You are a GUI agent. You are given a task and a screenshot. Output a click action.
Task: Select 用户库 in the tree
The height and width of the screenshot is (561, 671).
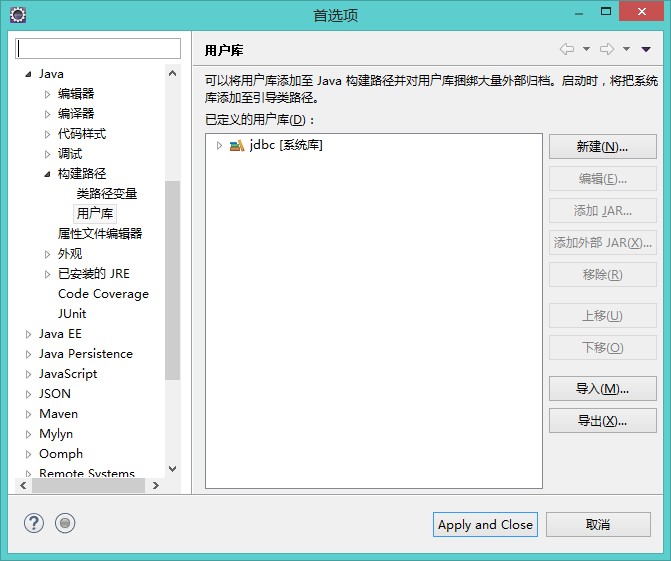(95, 214)
